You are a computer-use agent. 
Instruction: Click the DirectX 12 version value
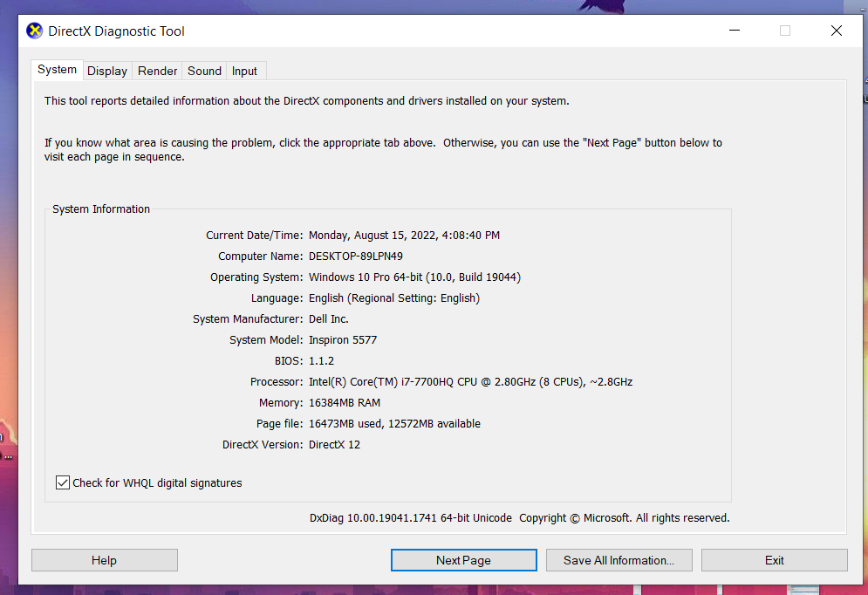[x=334, y=444]
